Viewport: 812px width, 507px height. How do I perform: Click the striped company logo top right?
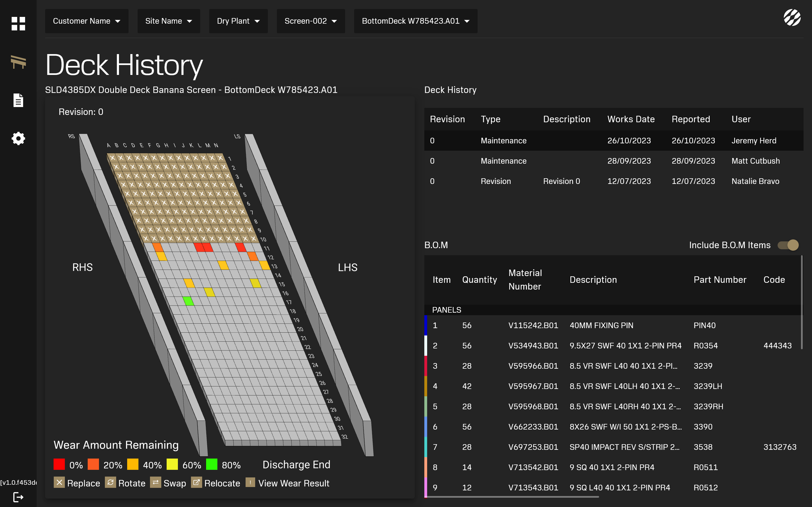tap(792, 17)
